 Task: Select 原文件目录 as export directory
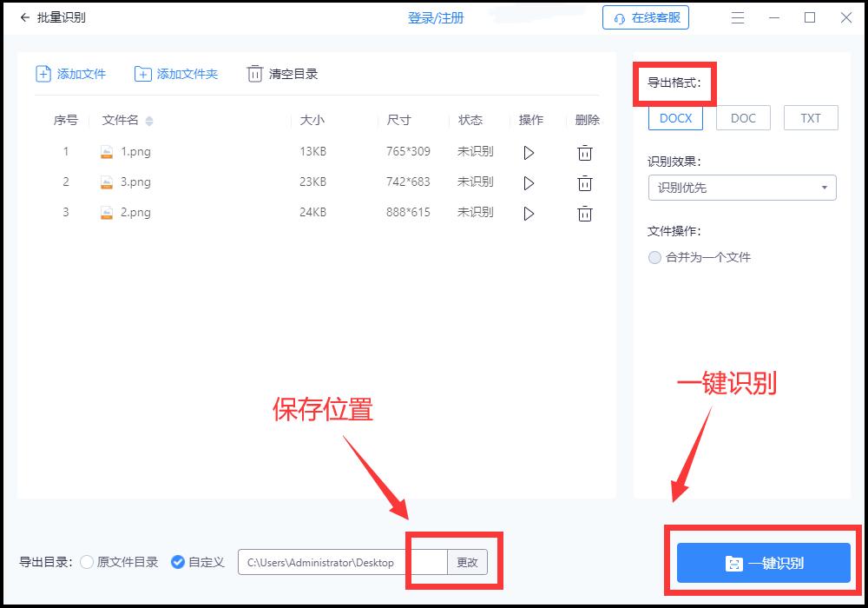click(87, 562)
